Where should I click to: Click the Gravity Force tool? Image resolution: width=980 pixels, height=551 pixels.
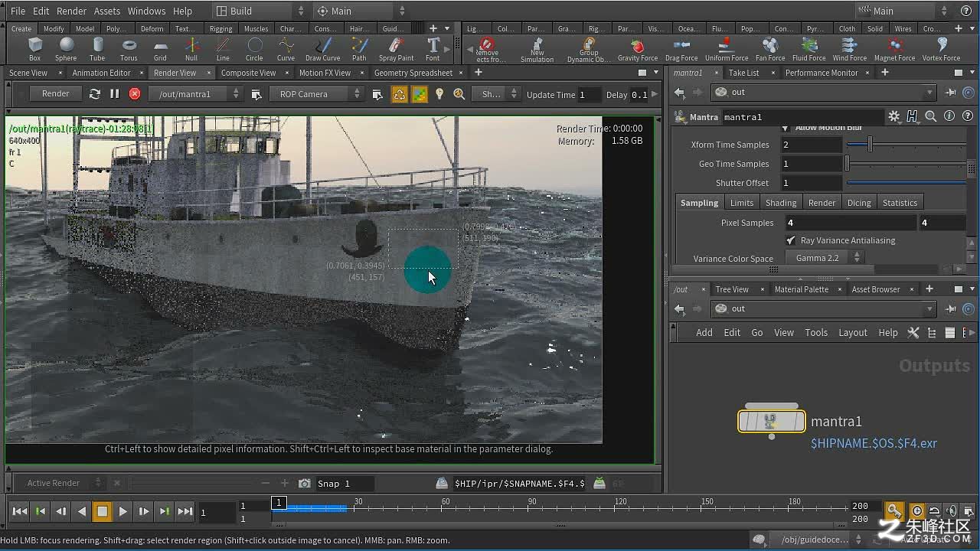[x=638, y=50]
